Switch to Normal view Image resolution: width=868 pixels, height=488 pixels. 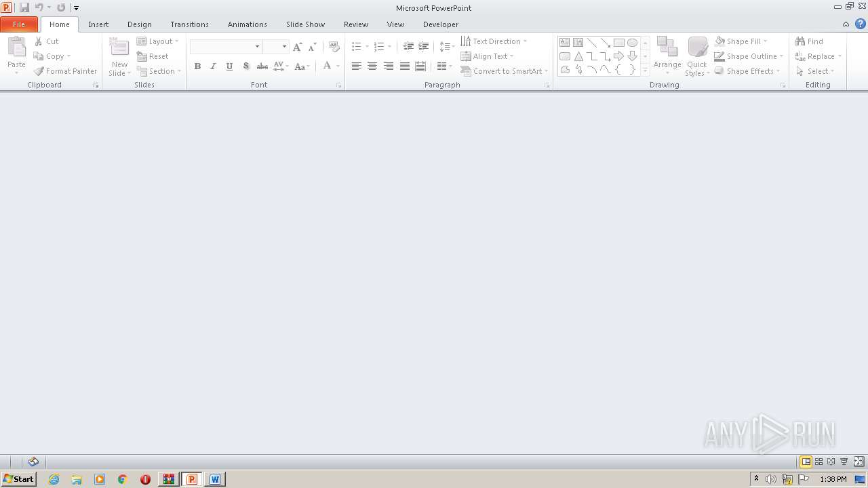click(x=806, y=462)
